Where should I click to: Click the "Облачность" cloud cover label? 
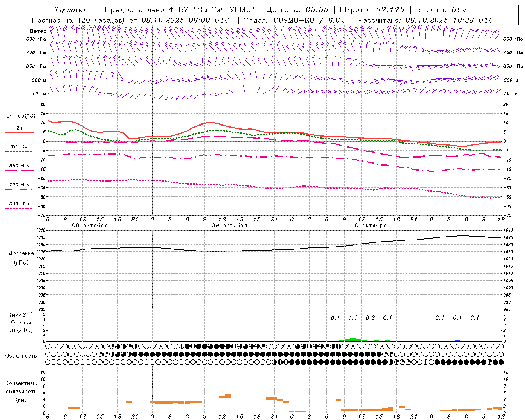(x=21, y=356)
